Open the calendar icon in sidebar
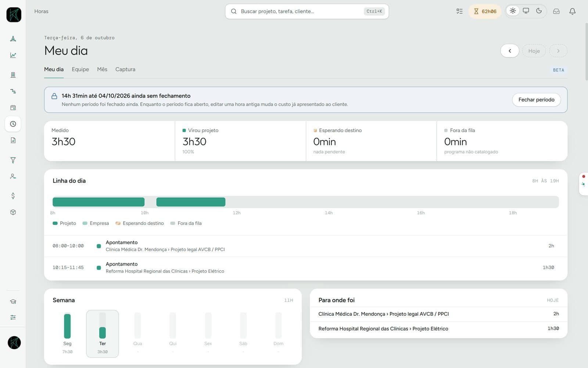 (13, 107)
